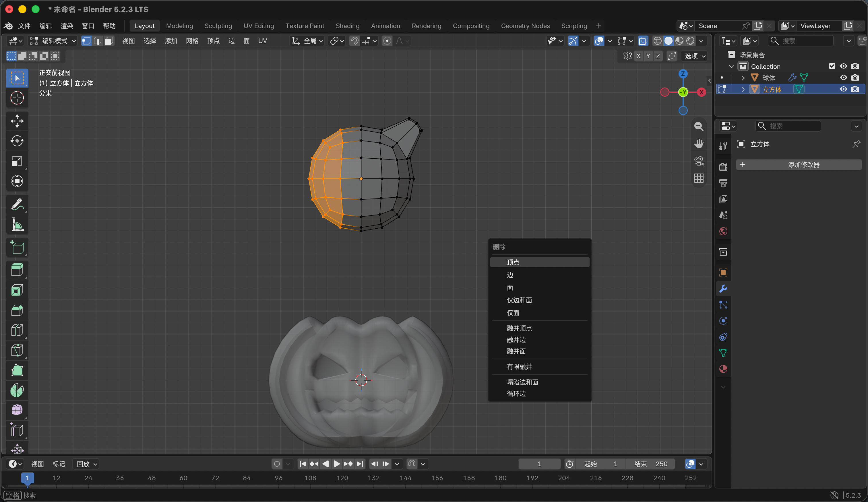Choose the Inset Faces tool
868x502 pixels.
pyautogui.click(x=17, y=290)
